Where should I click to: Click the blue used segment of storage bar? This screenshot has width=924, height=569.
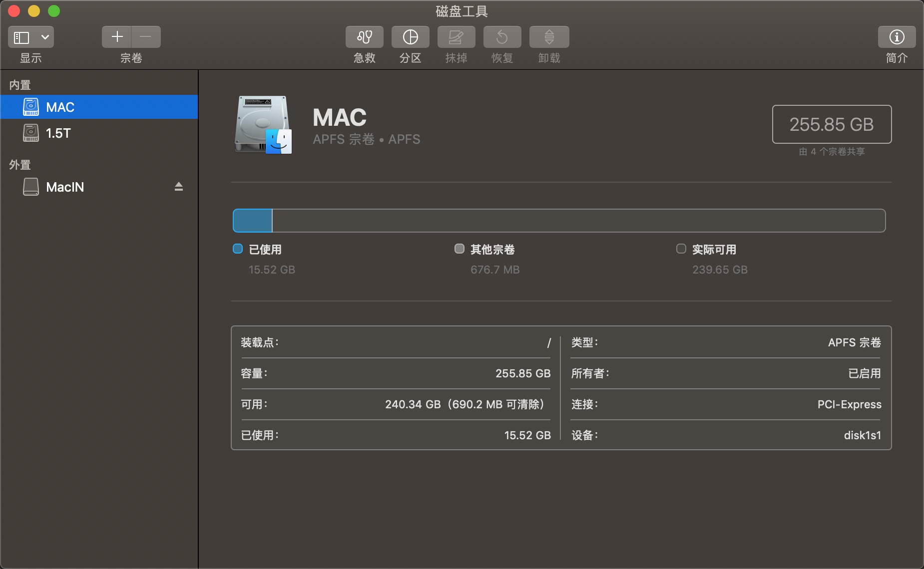coord(253,221)
